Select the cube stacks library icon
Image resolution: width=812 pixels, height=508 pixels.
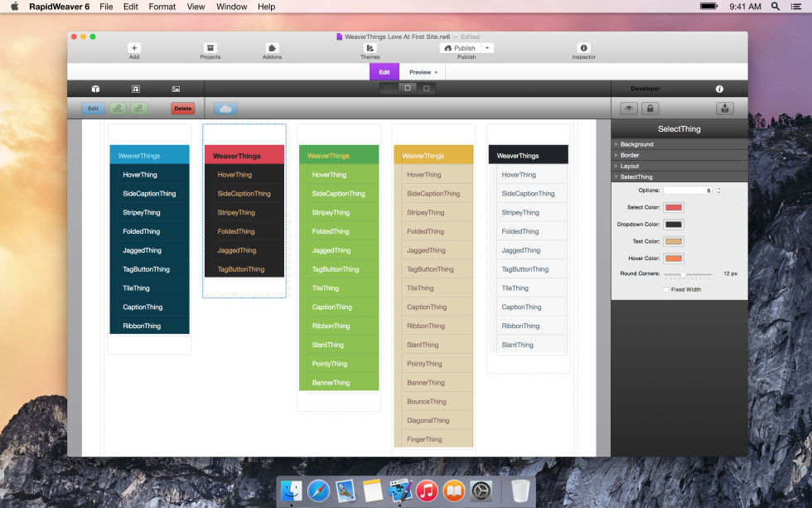pyautogui.click(x=95, y=89)
